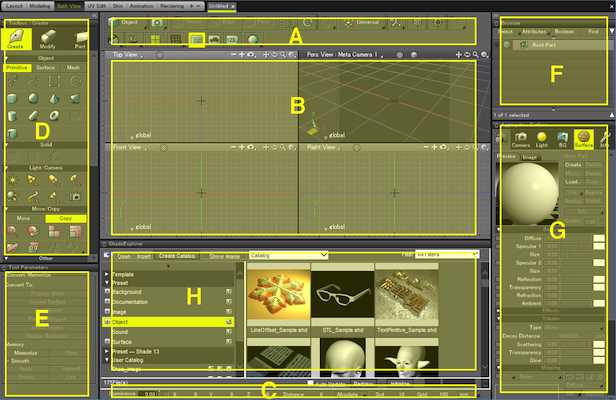The width and height of the screenshot is (616, 400).
Task: Click the STL_Sample.shd glasses thumbnail
Action: click(341, 290)
